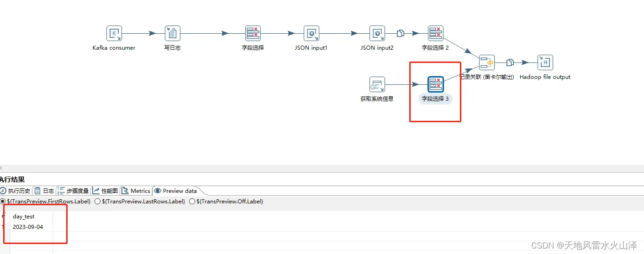Select the TransPreview Off radio button
Screen dimensions: 644x254
coord(192,201)
